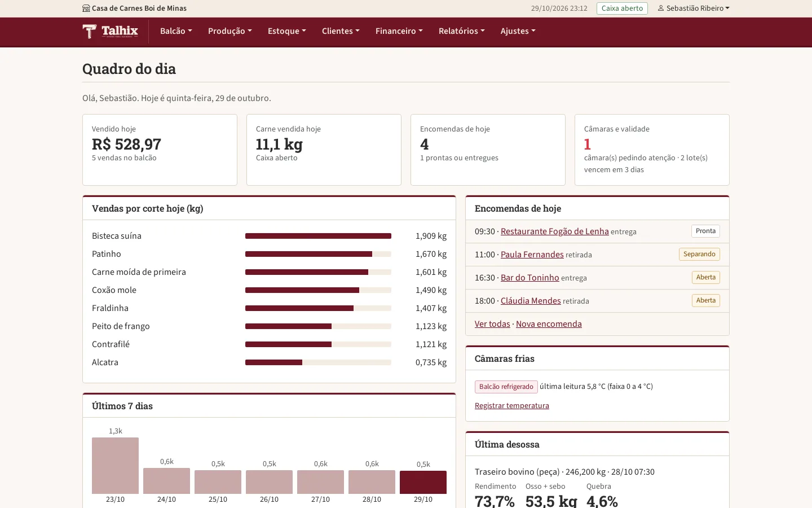This screenshot has width=812, height=508.
Task: Select the 26/10 bar in the chart
Action: point(269,482)
